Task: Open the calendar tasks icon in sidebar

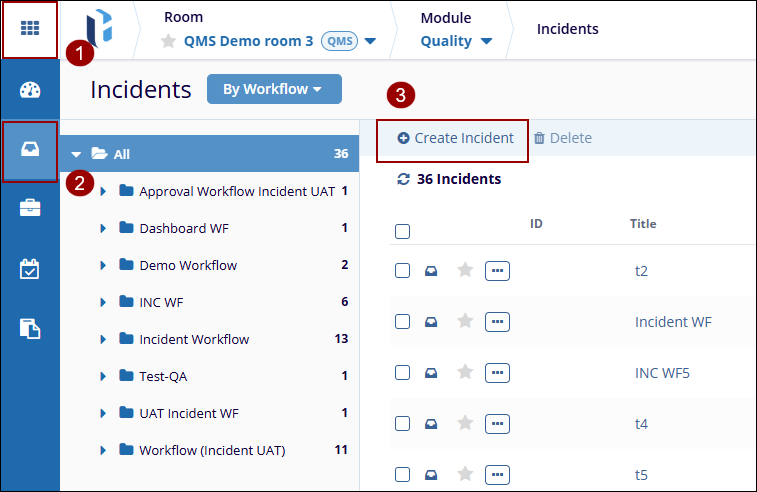Action: point(30,268)
